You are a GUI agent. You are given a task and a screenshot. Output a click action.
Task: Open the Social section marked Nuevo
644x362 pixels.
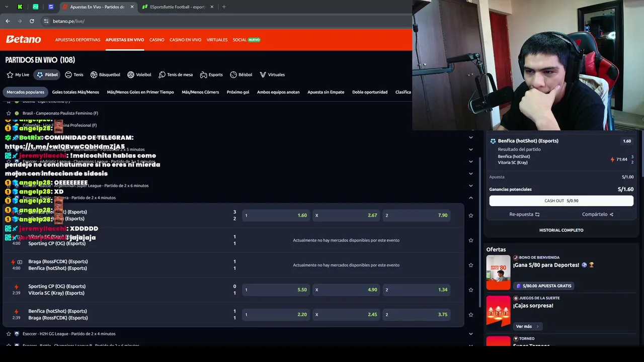247,40
